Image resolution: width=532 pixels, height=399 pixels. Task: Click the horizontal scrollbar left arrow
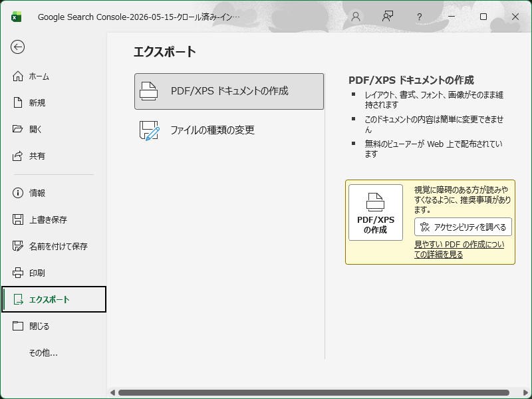pyautogui.click(x=112, y=392)
